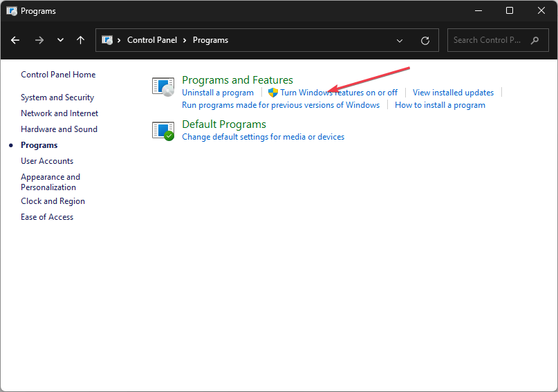Click View installed updates
558x392 pixels.
pos(453,93)
